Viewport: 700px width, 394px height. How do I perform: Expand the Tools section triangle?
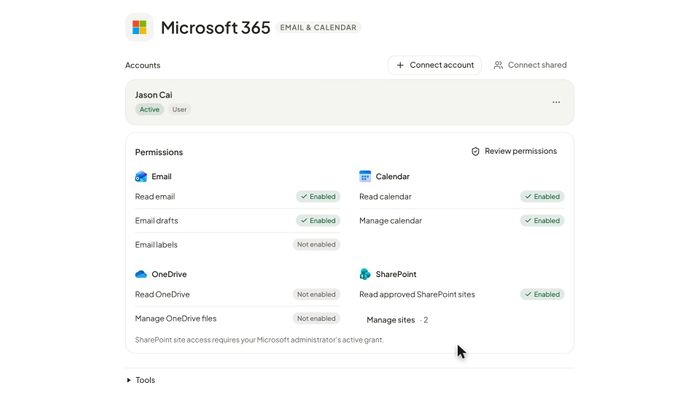click(x=129, y=380)
